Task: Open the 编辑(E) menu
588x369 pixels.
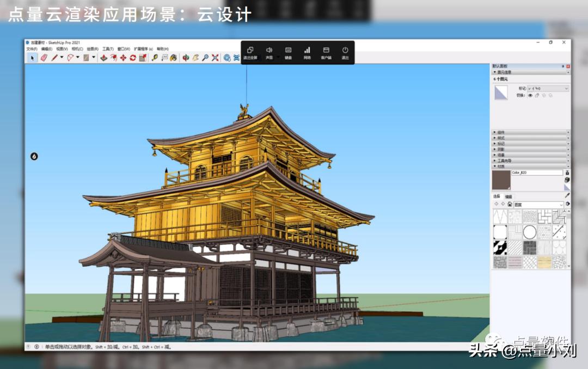Action: (47, 49)
